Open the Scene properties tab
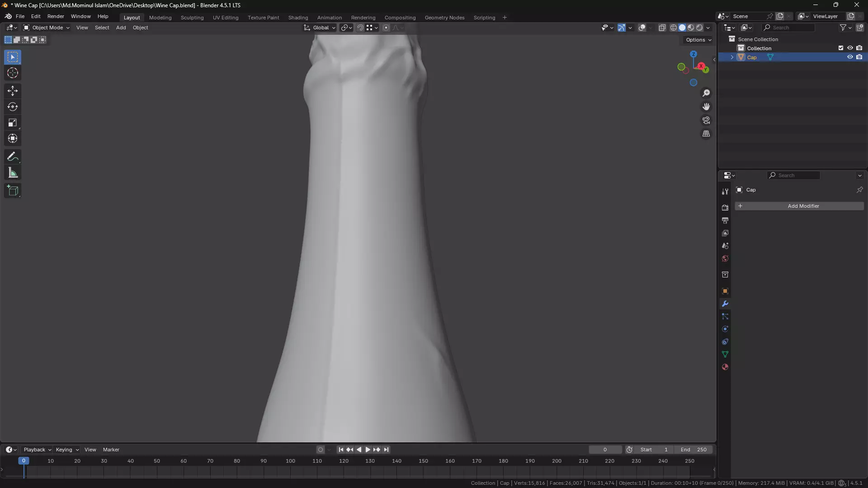The height and width of the screenshot is (488, 868). point(725,246)
